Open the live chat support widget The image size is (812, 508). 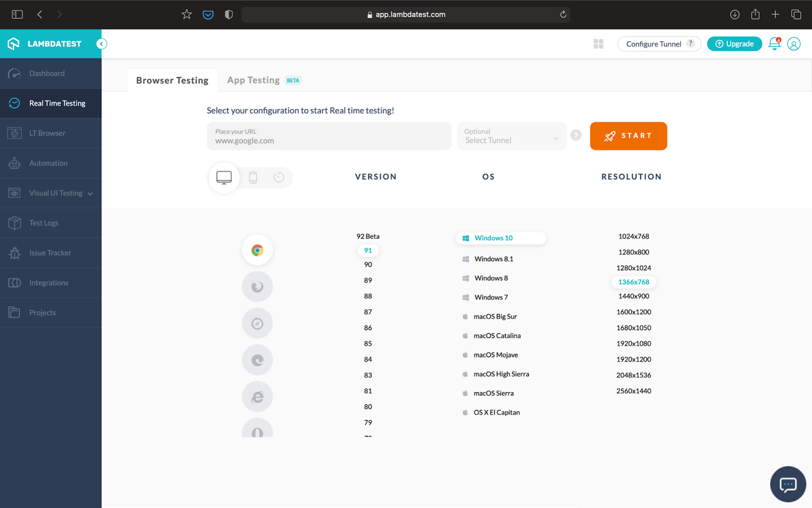pos(788,484)
